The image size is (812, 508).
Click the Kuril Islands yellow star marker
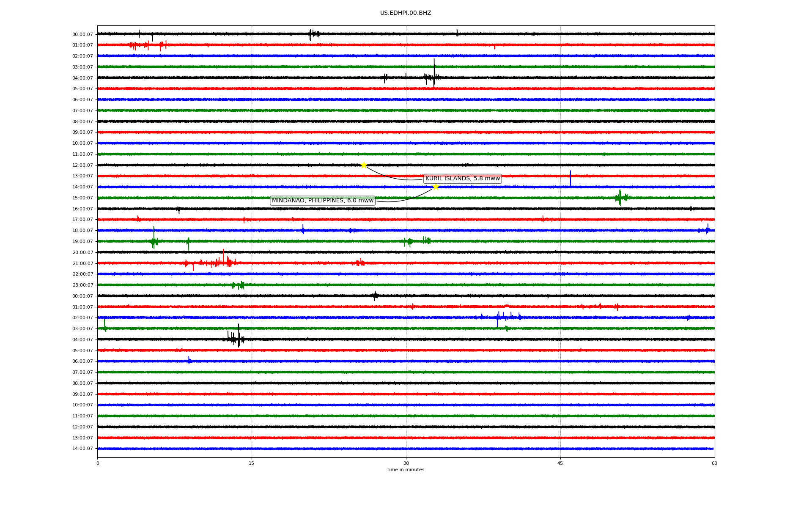click(x=364, y=165)
